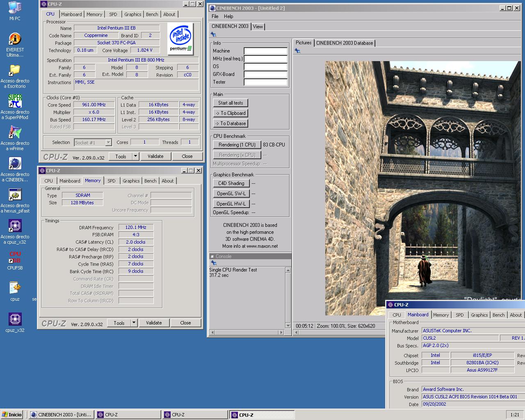Screen dimensions: 525x420
Task: Click the Console panel header icon
Action: coord(212,256)
